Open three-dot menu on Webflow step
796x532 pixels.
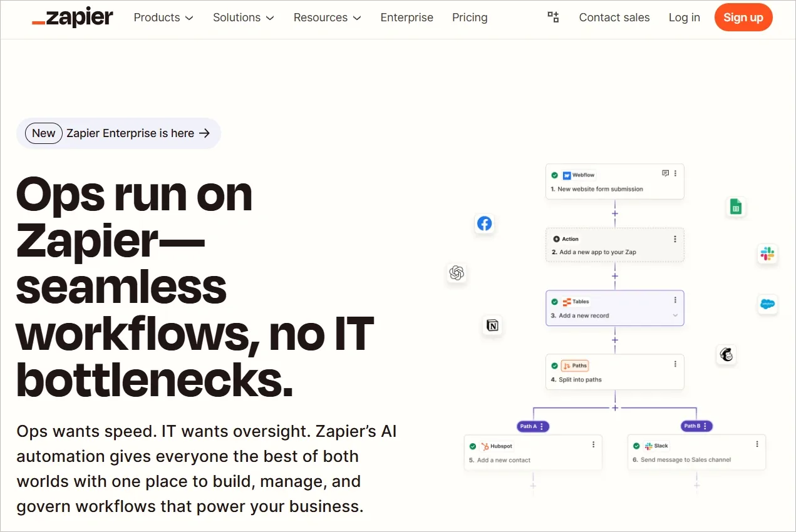coord(675,173)
